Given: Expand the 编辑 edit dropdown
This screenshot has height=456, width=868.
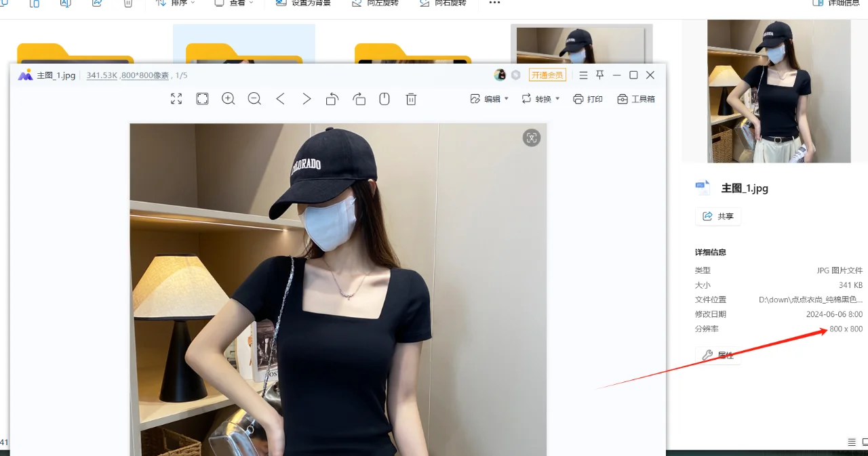Looking at the screenshot, I should [488, 99].
